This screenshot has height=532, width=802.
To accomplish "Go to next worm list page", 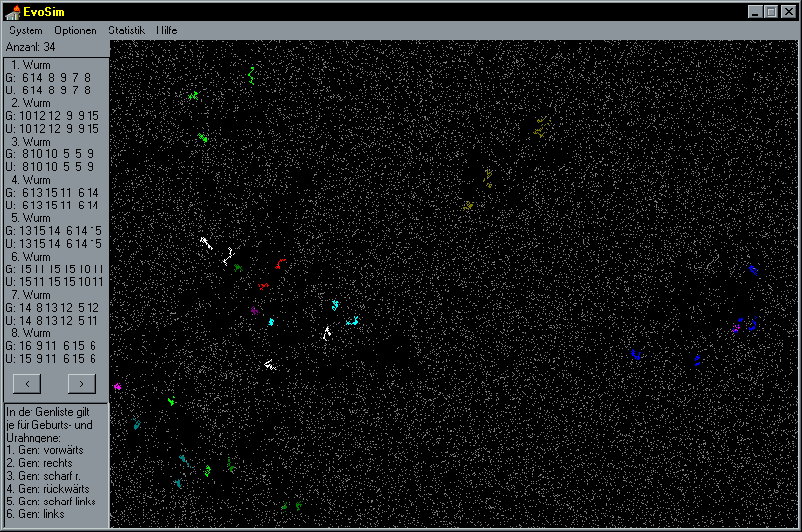I will click(82, 384).
